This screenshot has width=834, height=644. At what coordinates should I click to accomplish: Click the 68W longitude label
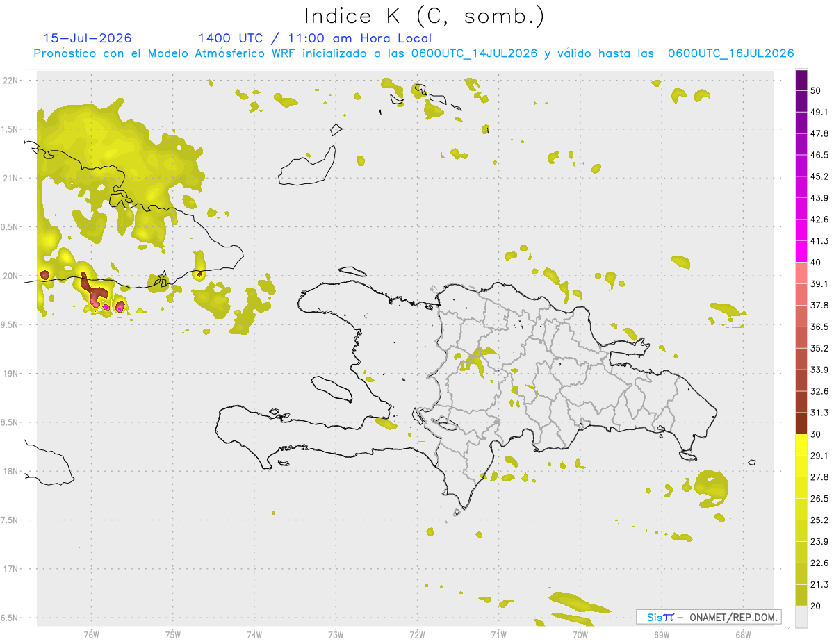click(742, 634)
